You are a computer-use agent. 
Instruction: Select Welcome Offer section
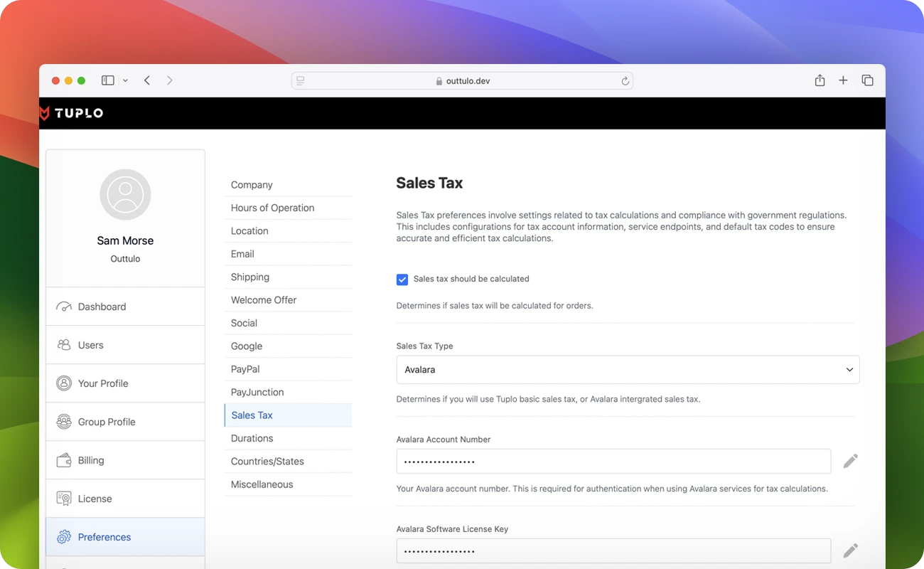(288, 300)
